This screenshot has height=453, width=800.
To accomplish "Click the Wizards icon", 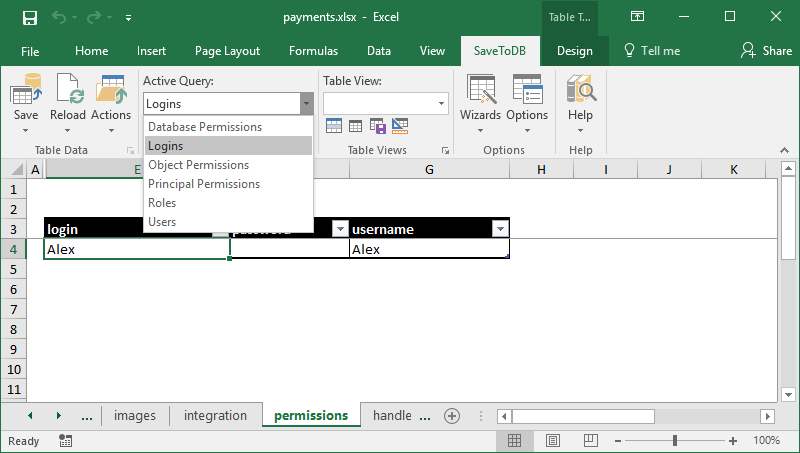I will [480, 89].
